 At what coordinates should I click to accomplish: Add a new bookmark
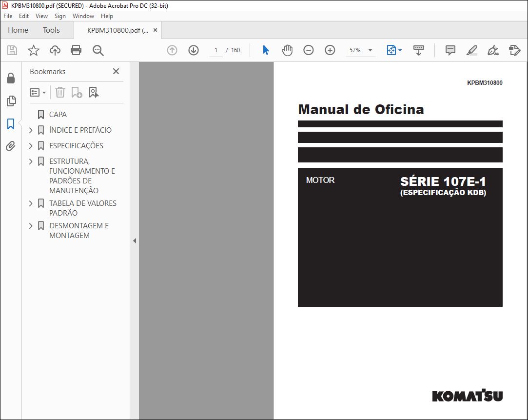pos(77,92)
